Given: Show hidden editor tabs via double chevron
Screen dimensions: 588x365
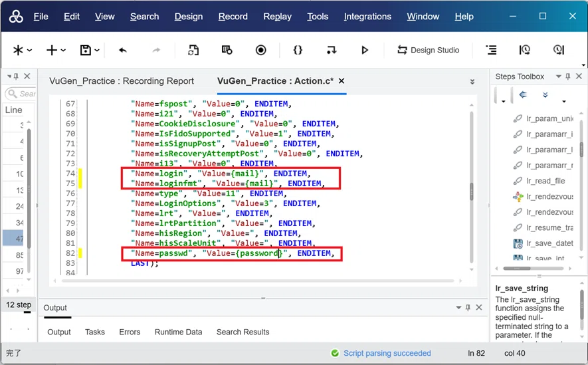Looking at the screenshot, I should point(472,82).
